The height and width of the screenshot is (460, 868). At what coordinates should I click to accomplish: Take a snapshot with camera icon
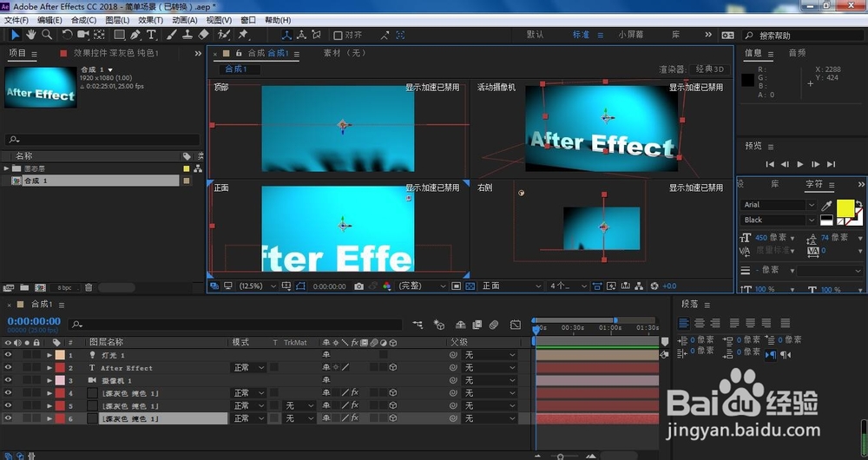(358, 286)
